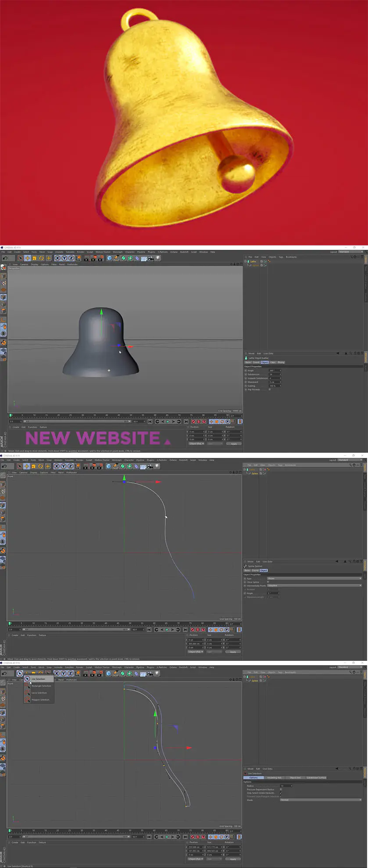The width and height of the screenshot is (368, 868).
Task: Toggle Z axis lock in Perspective Lathe window
Action: coord(71,258)
